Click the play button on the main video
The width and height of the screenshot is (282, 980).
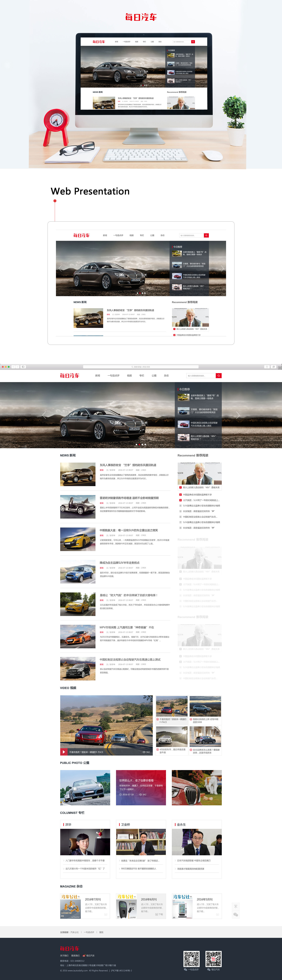(x=64, y=752)
